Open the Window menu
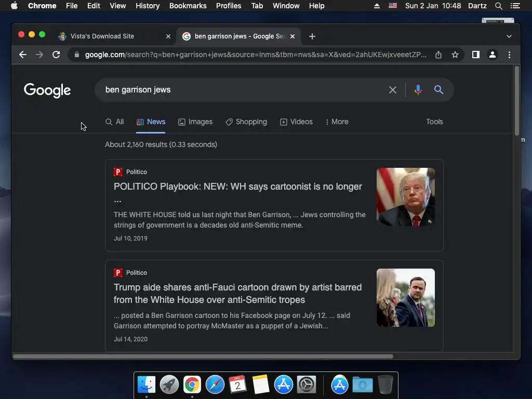Screen dimensions: 532x399 point(286,6)
